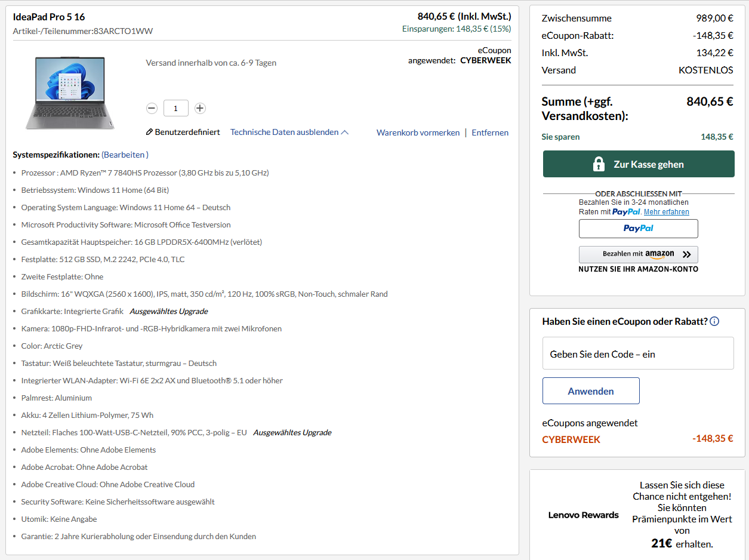Image resolution: width=749 pixels, height=560 pixels.
Task: Click Ausgewähltes Upgrade next to Grafikkarte
Action: (169, 311)
